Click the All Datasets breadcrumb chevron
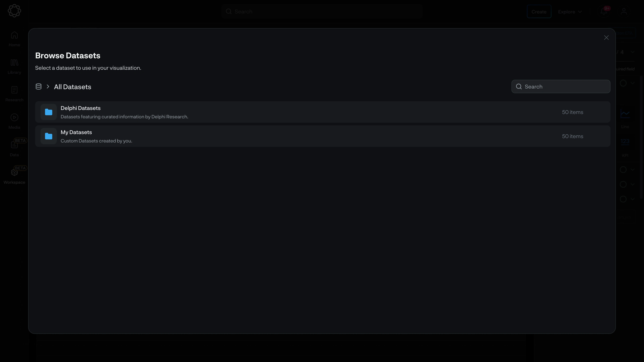The width and height of the screenshot is (644, 362). click(x=48, y=87)
